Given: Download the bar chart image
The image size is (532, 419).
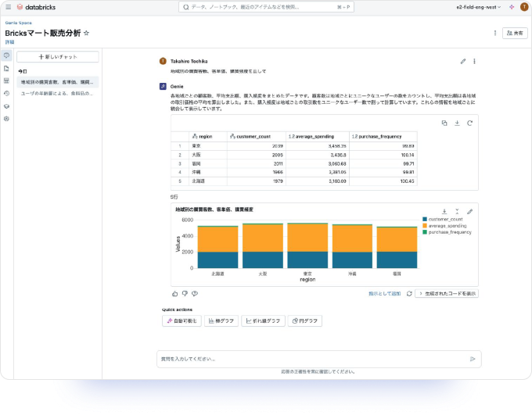Looking at the screenshot, I should 444,212.
